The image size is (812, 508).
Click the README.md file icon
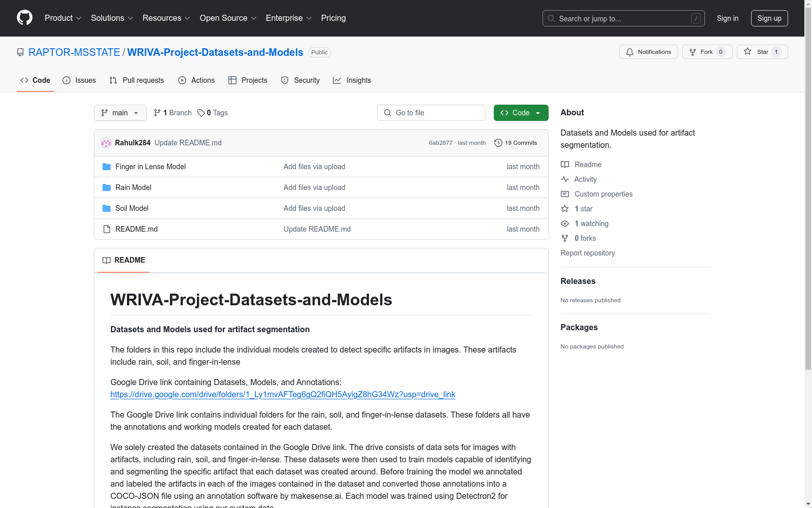click(107, 229)
